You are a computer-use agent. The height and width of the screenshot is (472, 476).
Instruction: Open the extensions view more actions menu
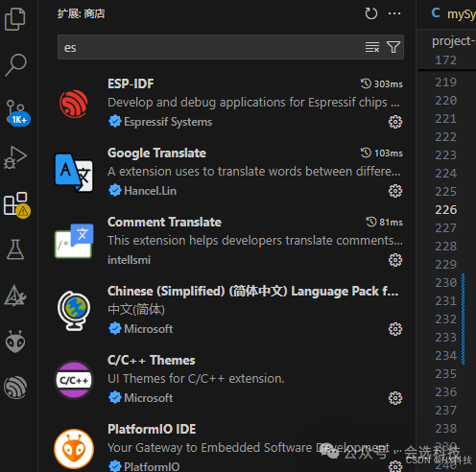click(394, 13)
